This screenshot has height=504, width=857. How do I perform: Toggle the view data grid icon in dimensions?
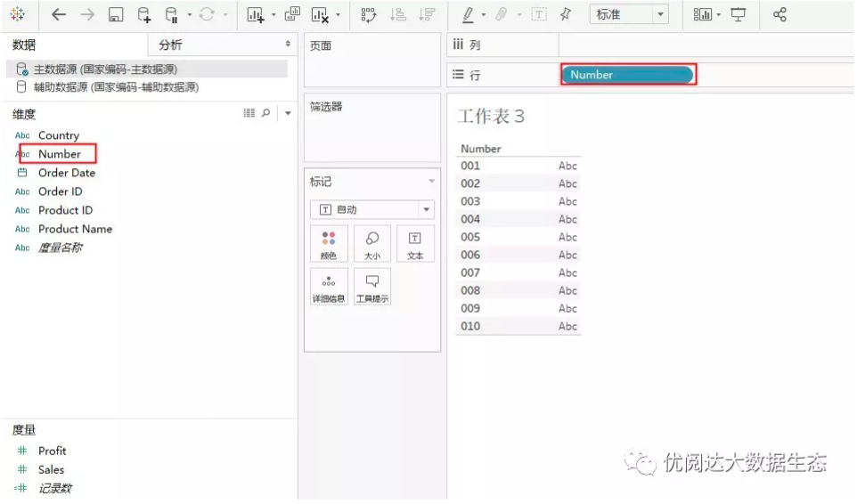[x=249, y=112]
